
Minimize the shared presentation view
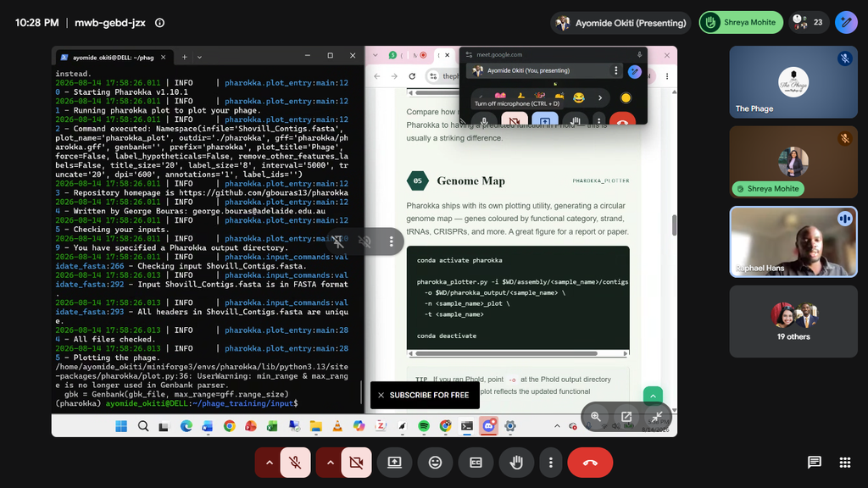click(657, 417)
